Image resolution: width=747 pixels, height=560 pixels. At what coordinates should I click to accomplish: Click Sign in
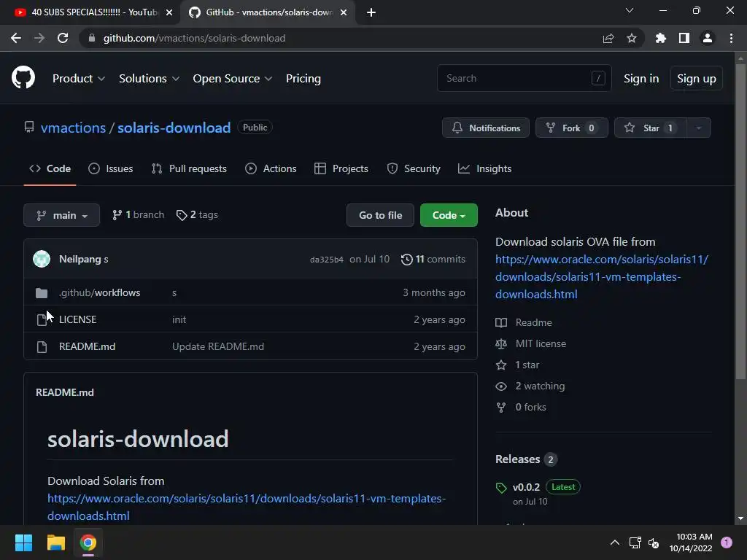pyautogui.click(x=641, y=79)
